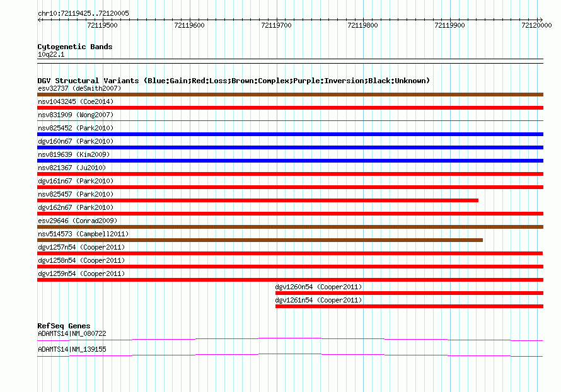561x392 pixels.
Task: Select the red dgv1259n54 loss bar
Action: [x=290, y=280]
